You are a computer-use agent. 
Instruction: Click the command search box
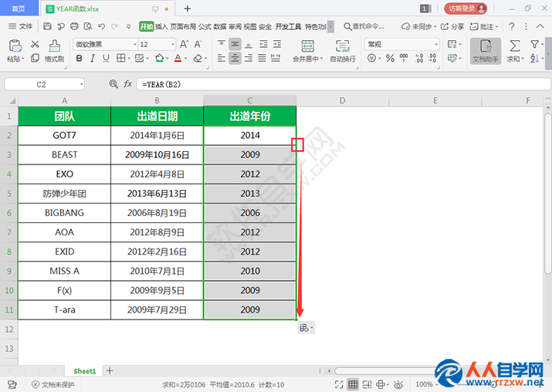click(364, 26)
